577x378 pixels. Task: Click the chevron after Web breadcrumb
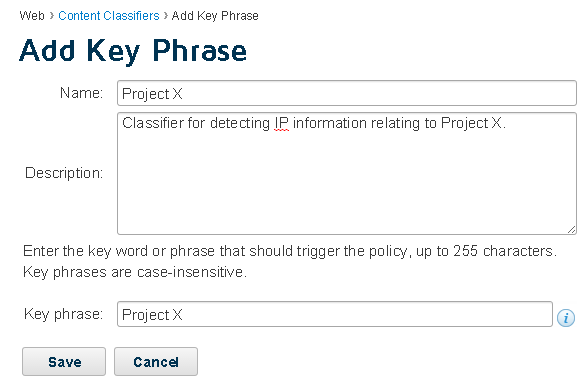(x=52, y=16)
